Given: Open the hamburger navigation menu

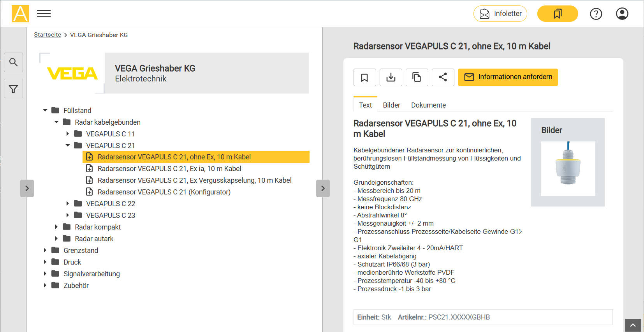Looking at the screenshot, I should 44,14.
